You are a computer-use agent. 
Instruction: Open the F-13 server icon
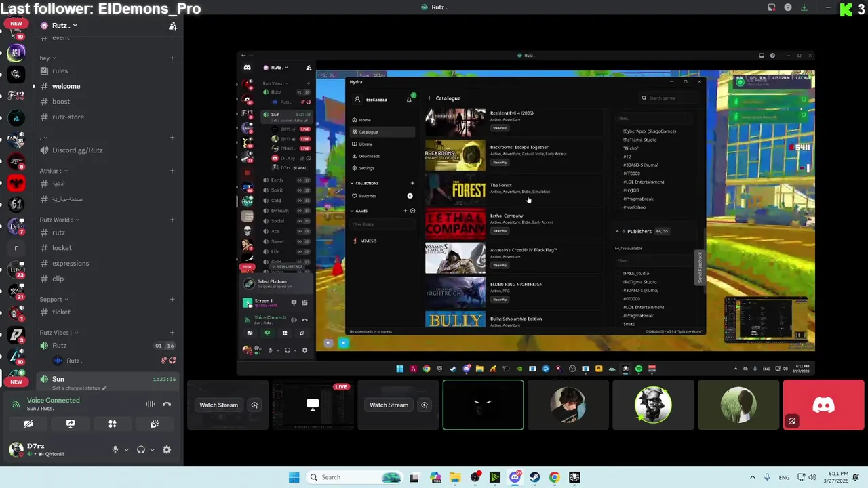point(16,96)
